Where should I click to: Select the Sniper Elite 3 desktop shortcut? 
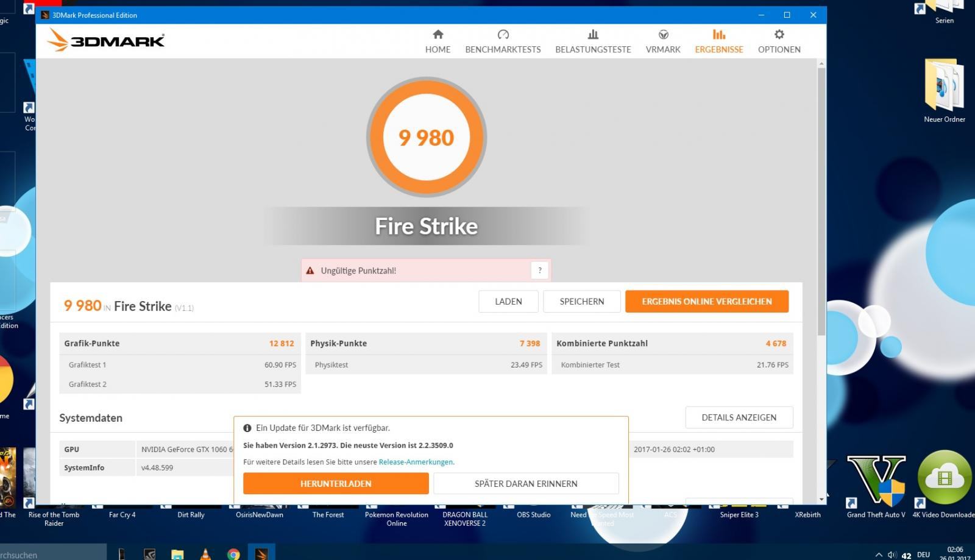[x=739, y=515]
